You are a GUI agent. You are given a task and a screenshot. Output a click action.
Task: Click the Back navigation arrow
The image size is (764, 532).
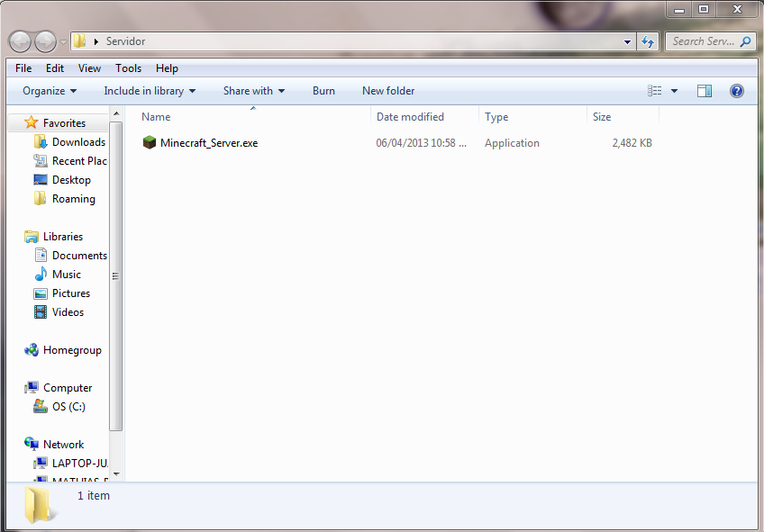click(20, 42)
